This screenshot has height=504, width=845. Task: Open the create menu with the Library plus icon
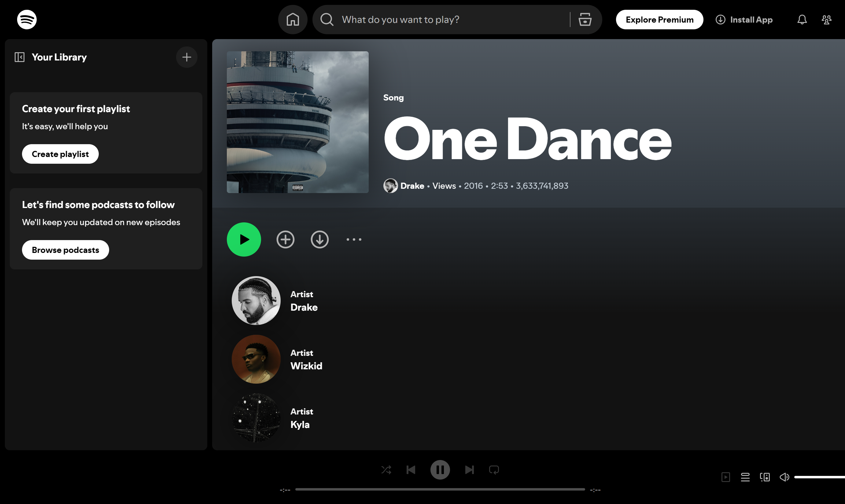(186, 57)
